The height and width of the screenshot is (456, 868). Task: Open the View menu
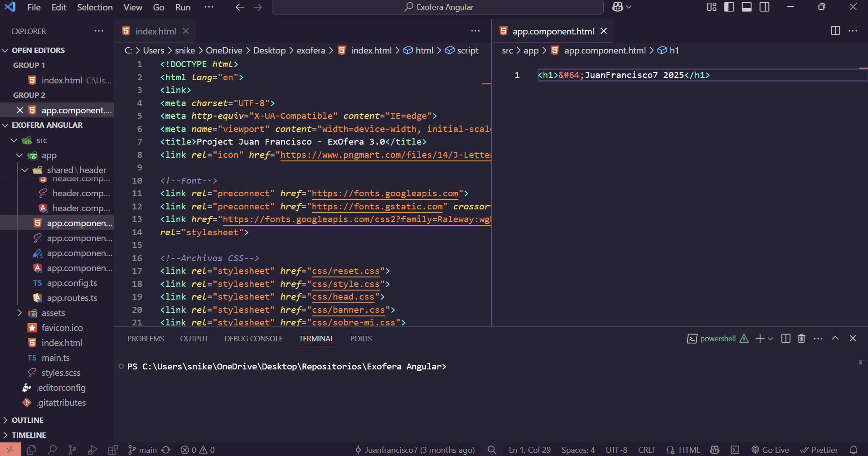coord(133,7)
